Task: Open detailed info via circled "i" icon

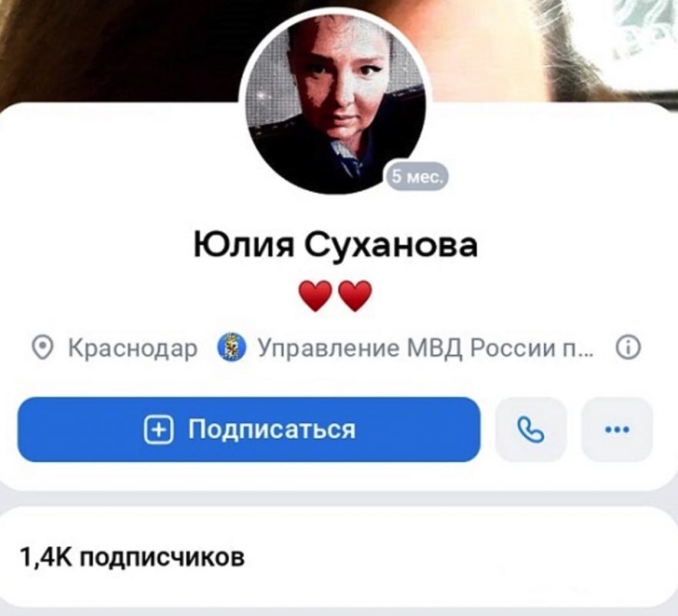Action: 627,348
